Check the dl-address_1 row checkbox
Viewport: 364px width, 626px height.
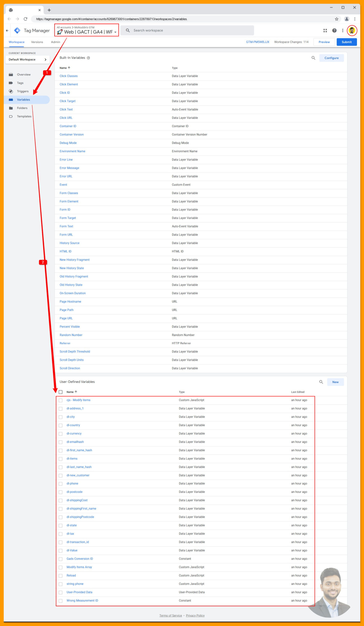tap(61, 409)
